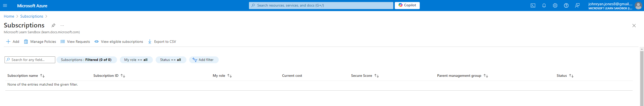Click Add subscription button

[13, 42]
